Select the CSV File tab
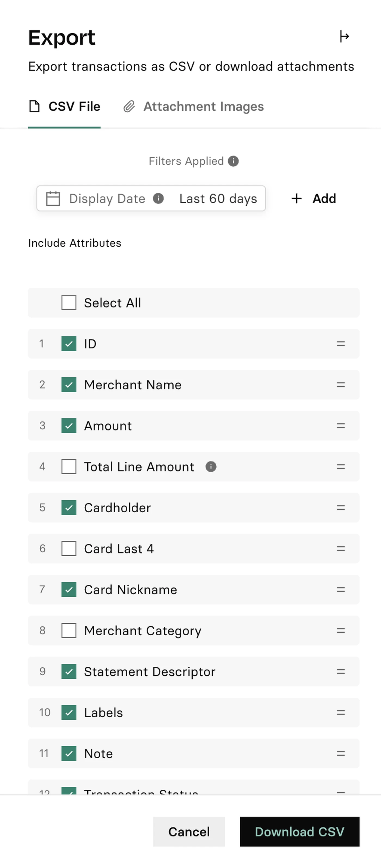Screen dimensions: 381x868 click(64, 106)
